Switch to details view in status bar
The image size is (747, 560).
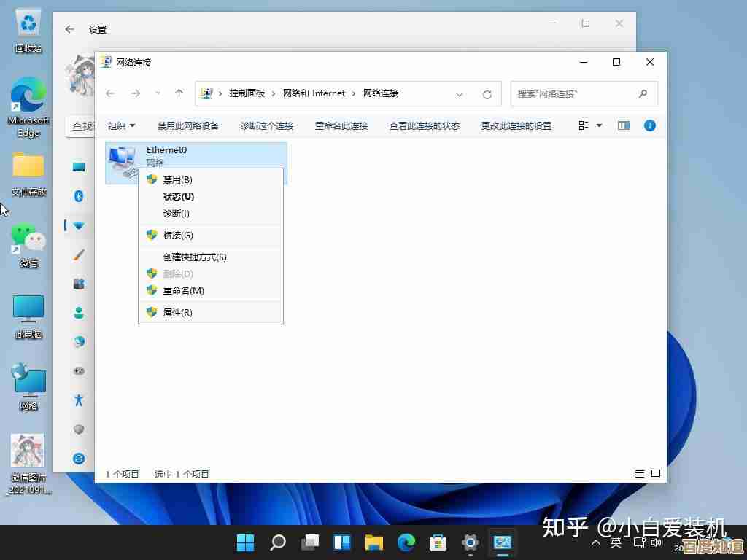point(640,474)
